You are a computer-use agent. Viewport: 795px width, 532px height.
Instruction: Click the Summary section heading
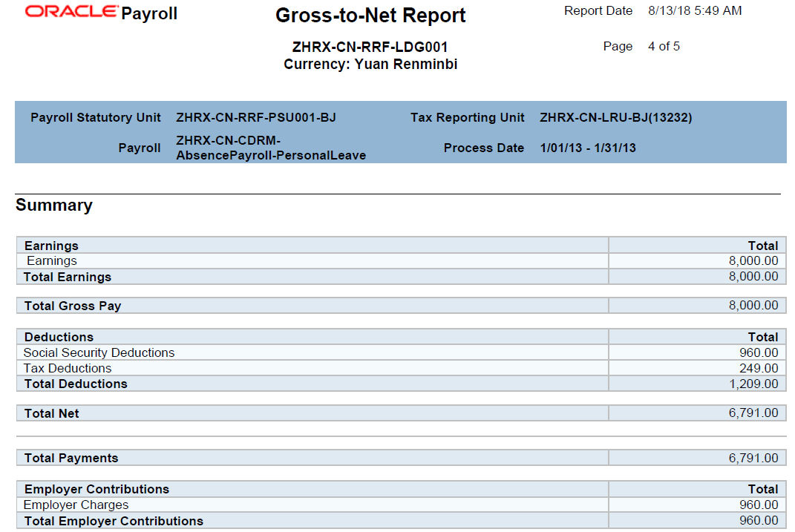(54, 206)
